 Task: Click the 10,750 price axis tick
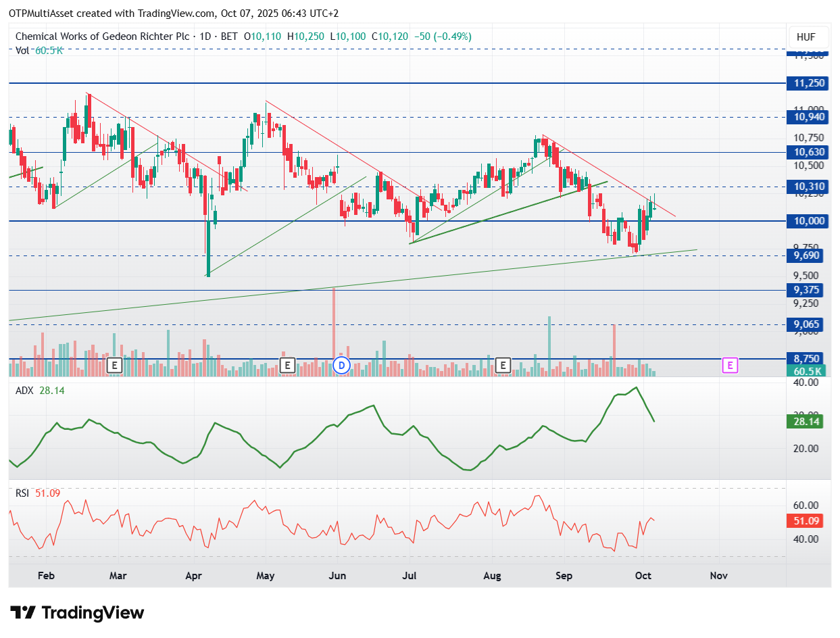coord(808,137)
